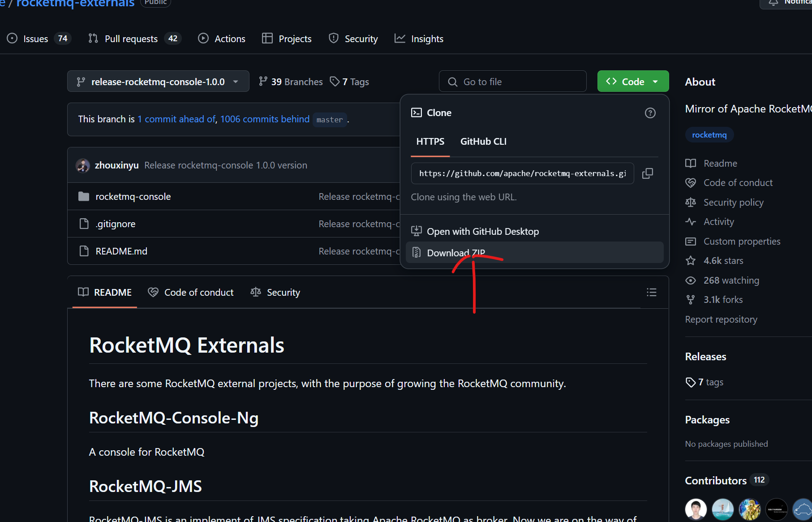Switch to the README tab
This screenshot has height=522, width=812.
pyautogui.click(x=105, y=292)
